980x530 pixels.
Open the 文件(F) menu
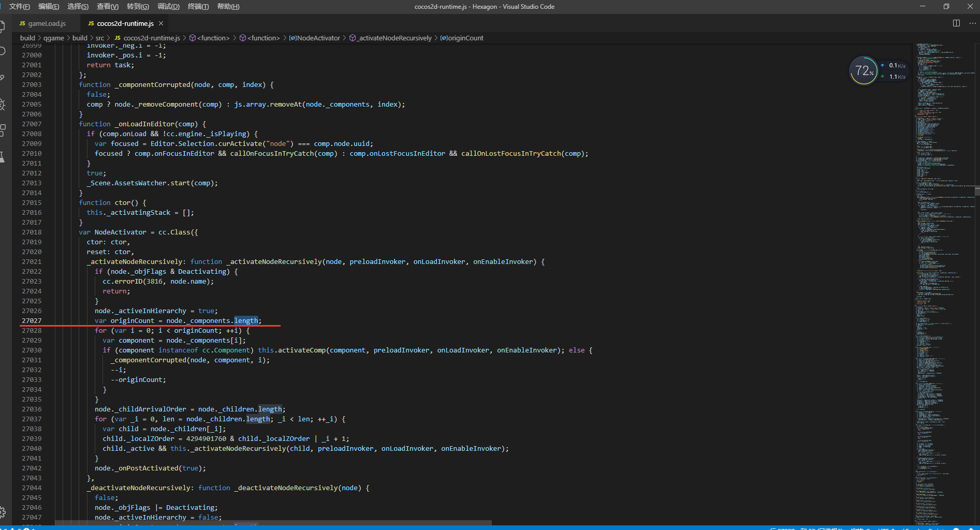pyautogui.click(x=20, y=7)
